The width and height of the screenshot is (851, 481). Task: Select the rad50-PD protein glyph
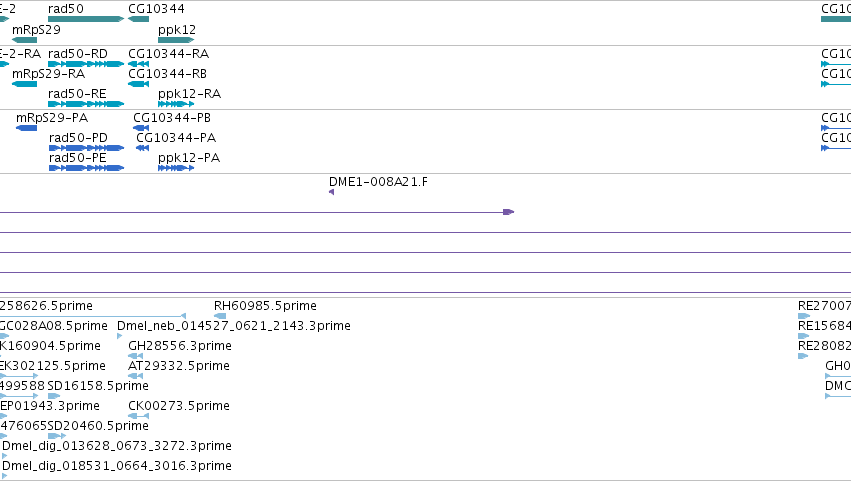(86, 148)
